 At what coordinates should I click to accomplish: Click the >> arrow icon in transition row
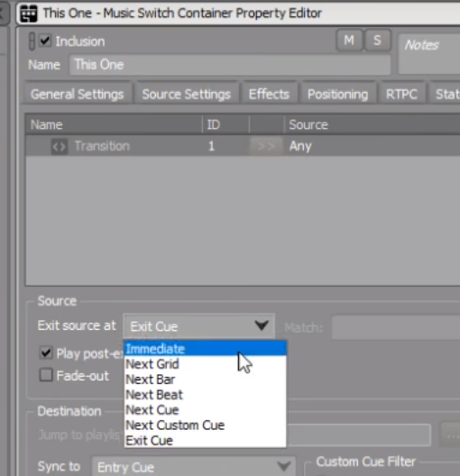point(266,146)
